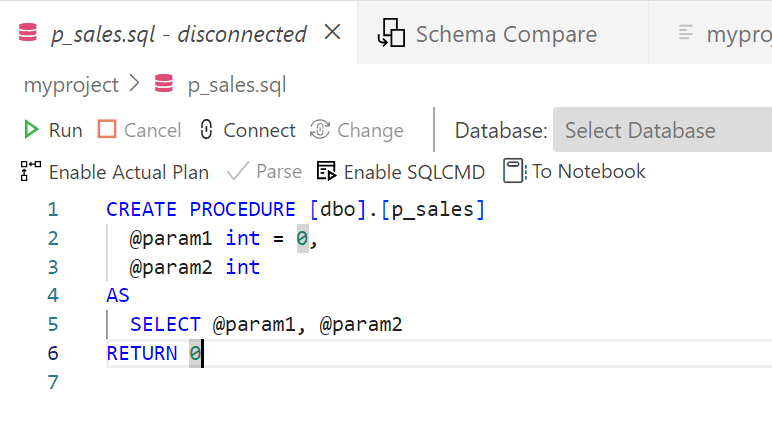Click the highlighted 0 default value on line 2
Image resolution: width=772 pixels, height=421 pixels.
pos(303,238)
